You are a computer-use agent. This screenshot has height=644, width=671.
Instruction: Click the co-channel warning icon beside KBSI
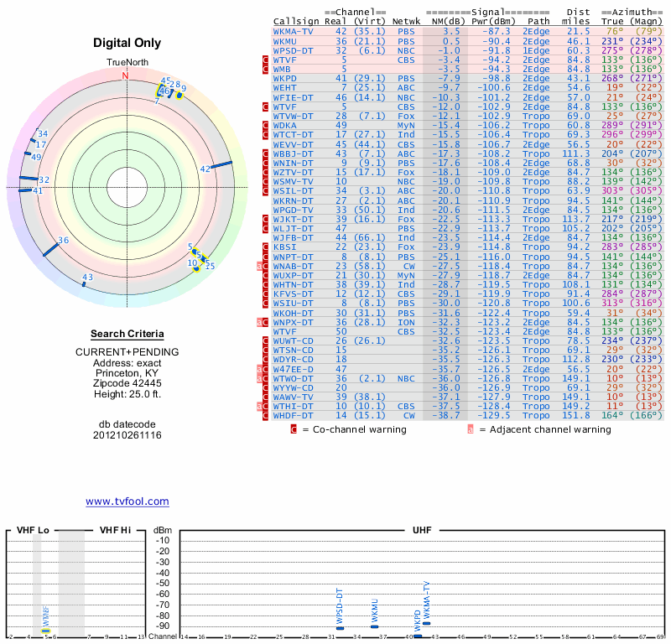(x=266, y=247)
